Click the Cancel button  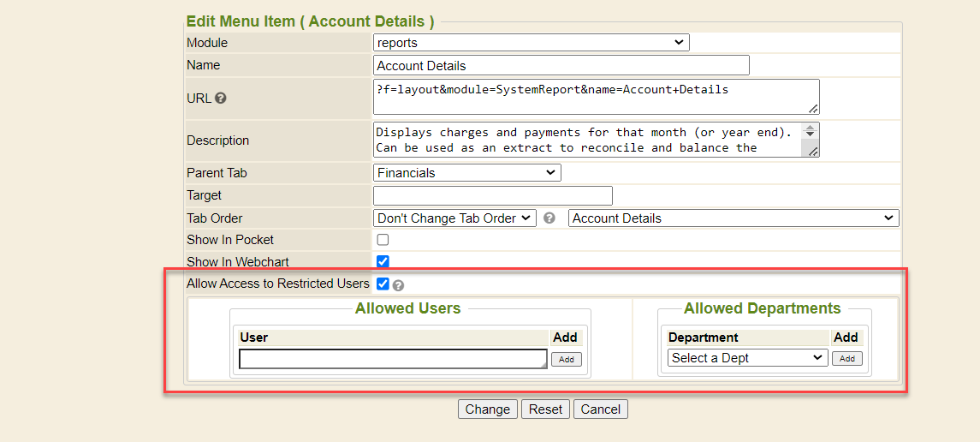(x=600, y=409)
